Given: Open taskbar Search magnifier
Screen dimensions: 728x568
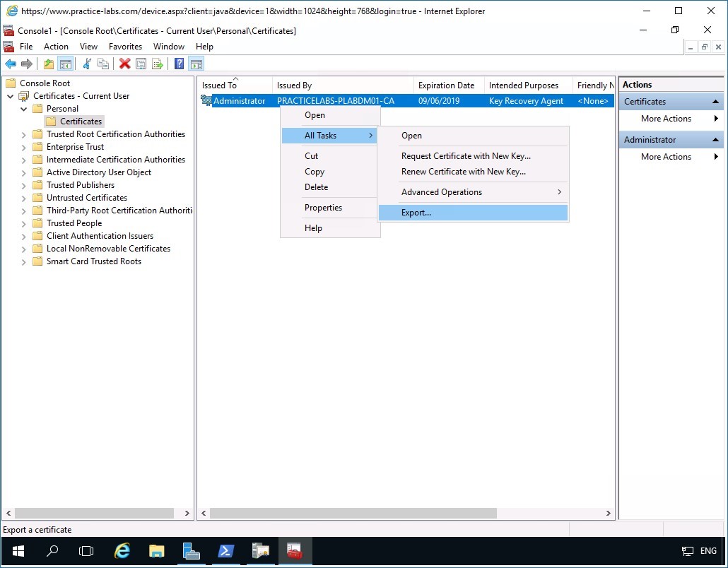Looking at the screenshot, I should [52, 551].
